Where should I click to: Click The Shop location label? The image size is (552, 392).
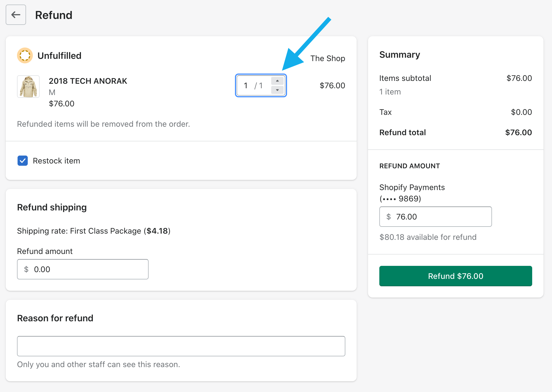point(328,58)
